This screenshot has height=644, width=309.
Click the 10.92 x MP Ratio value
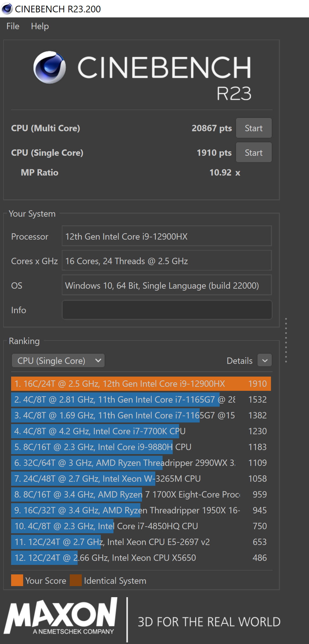point(225,172)
